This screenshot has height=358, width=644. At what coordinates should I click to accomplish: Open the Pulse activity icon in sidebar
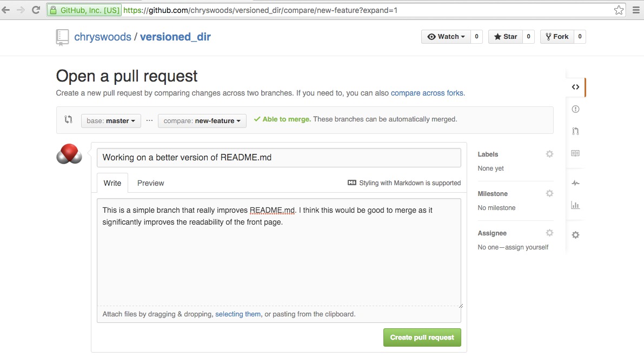[575, 183]
